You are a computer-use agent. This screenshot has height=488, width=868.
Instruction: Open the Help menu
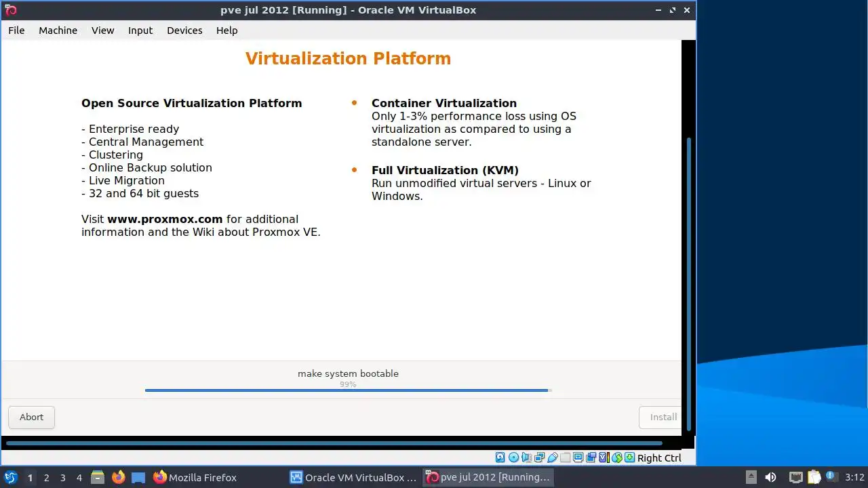227,30
